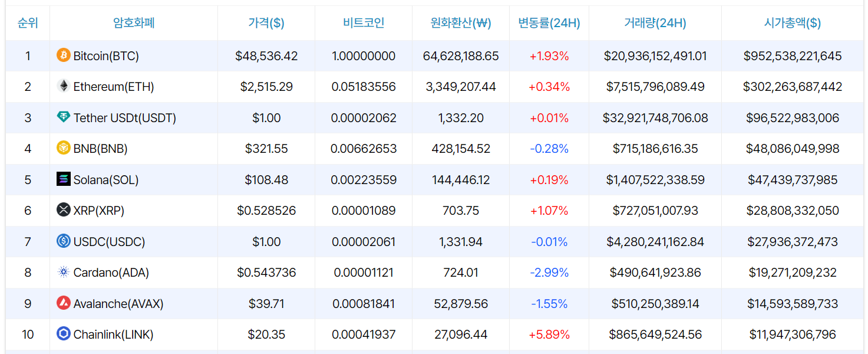Viewport: 868px width, 354px height.
Task: Sort by the 거래량(24H) column header
Action: click(x=655, y=23)
